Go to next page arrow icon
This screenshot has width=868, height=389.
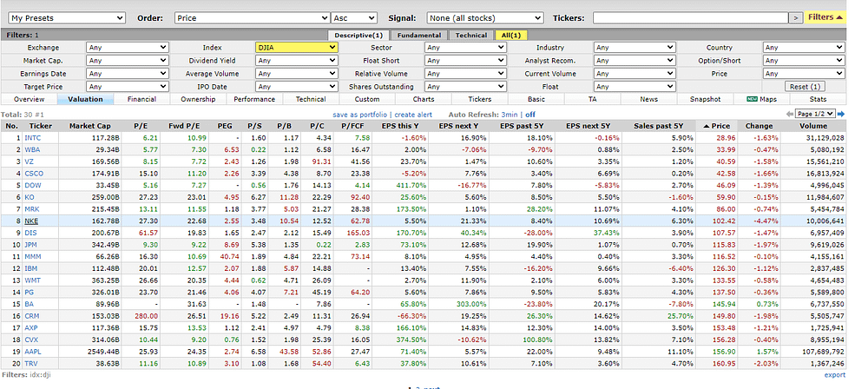(x=841, y=114)
